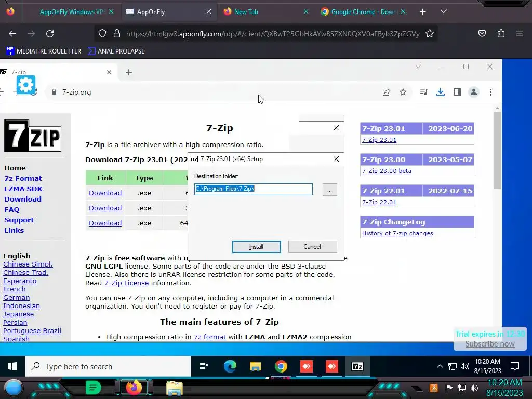Open the MEDIAFIRE ROULETTER bookmark
The image size is (532, 399).
click(x=44, y=51)
